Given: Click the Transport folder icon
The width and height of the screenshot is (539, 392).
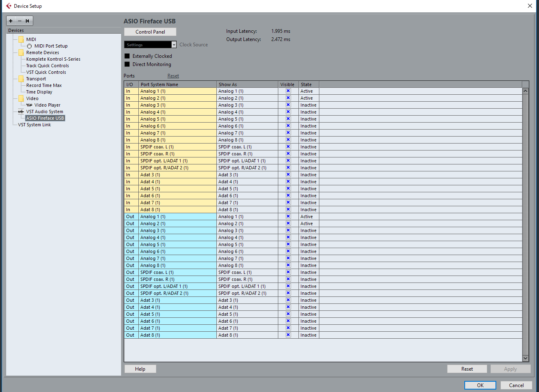Looking at the screenshot, I should (21, 79).
